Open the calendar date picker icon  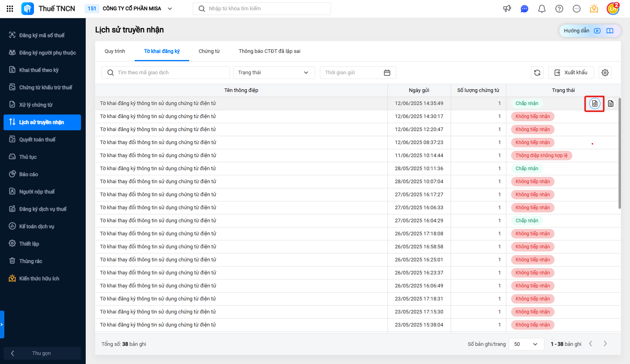387,73
